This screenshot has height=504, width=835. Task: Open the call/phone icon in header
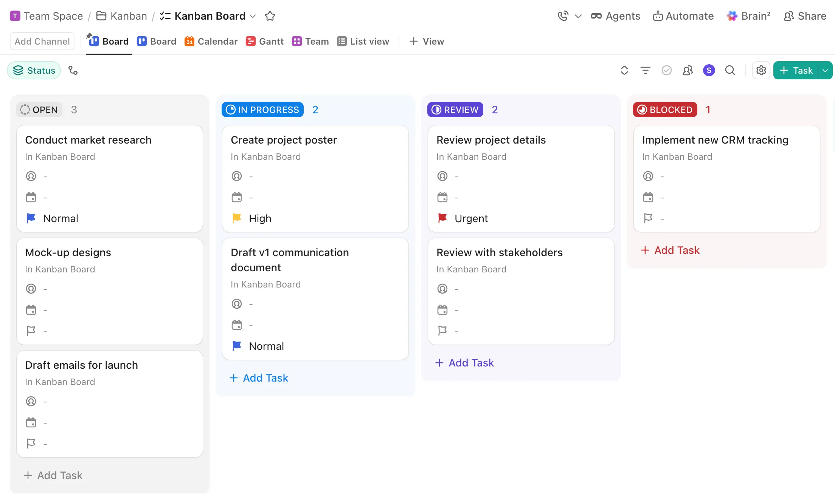[x=563, y=16]
